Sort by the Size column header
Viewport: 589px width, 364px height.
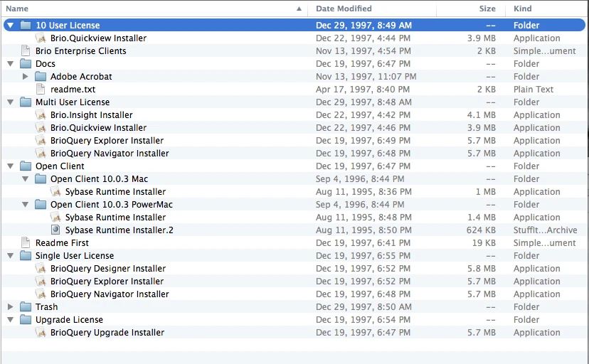coord(471,9)
